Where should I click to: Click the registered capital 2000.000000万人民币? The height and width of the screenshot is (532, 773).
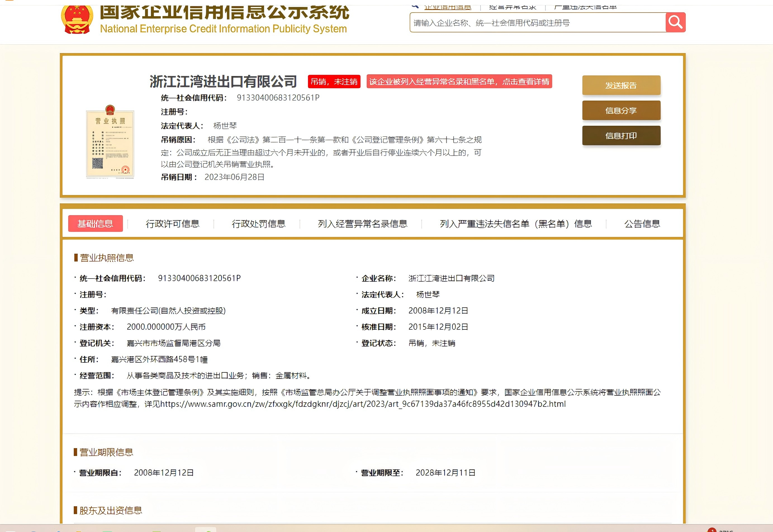pos(166,327)
